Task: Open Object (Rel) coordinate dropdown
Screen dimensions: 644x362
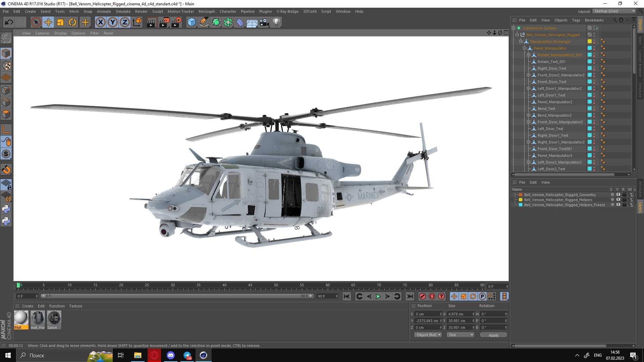Action: click(x=428, y=335)
